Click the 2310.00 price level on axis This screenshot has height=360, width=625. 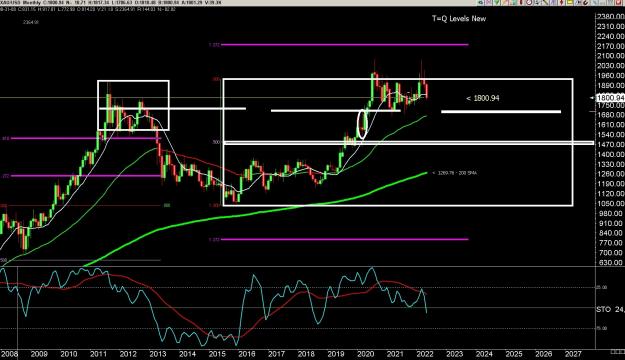click(x=610, y=26)
